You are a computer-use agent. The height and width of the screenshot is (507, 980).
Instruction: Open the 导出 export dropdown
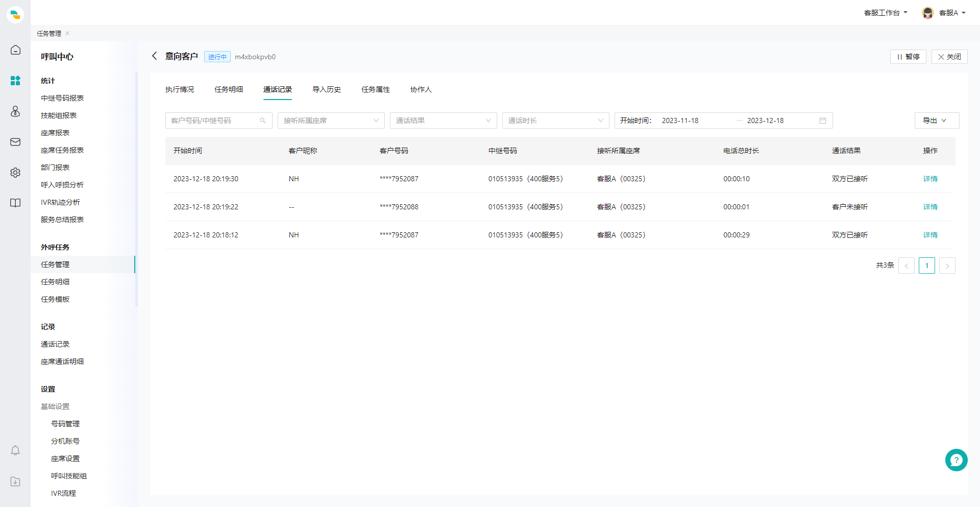937,120
